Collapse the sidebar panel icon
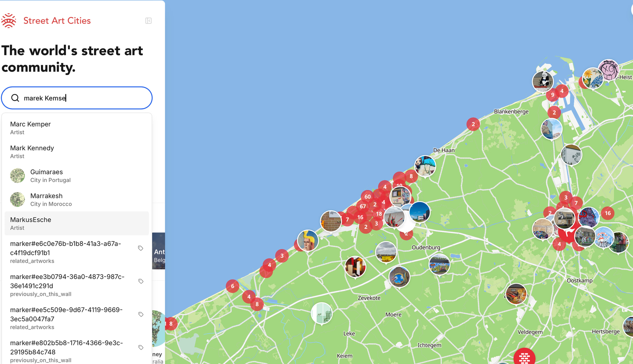The height and width of the screenshot is (364, 633). click(148, 21)
